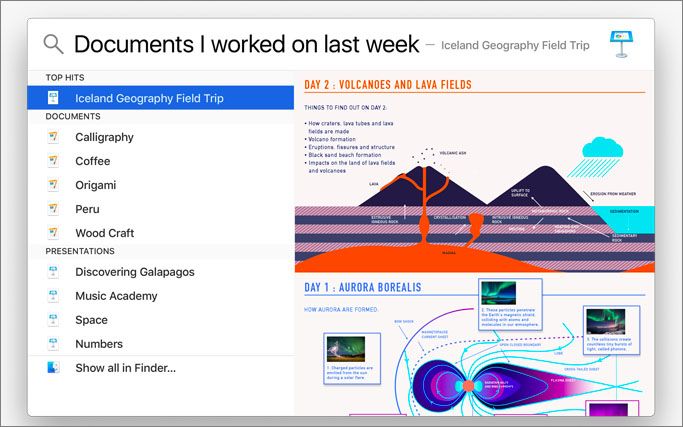Click the Day 2 Volcanoes and Lava Fields preview slide

[474, 173]
